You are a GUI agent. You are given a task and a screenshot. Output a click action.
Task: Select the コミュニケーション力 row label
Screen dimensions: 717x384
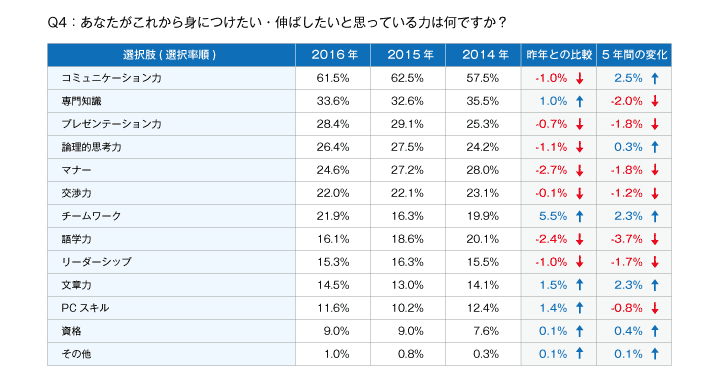[112, 78]
